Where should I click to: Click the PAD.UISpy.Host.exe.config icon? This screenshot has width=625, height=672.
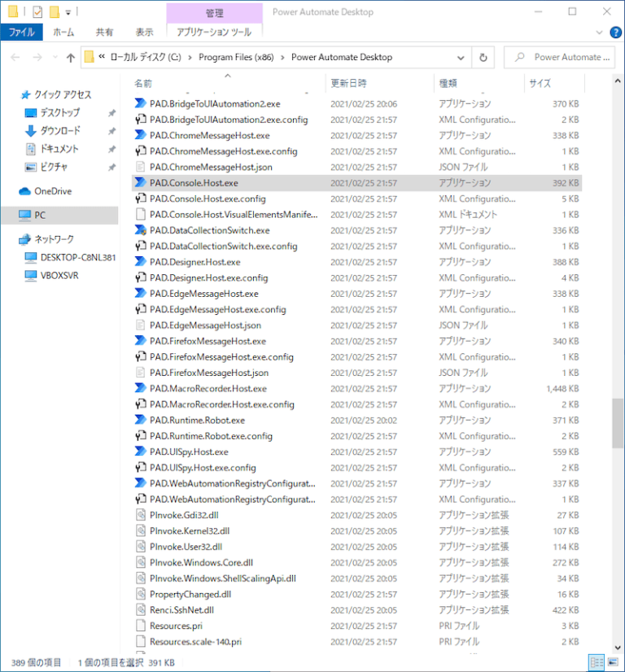tap(140, 468)
